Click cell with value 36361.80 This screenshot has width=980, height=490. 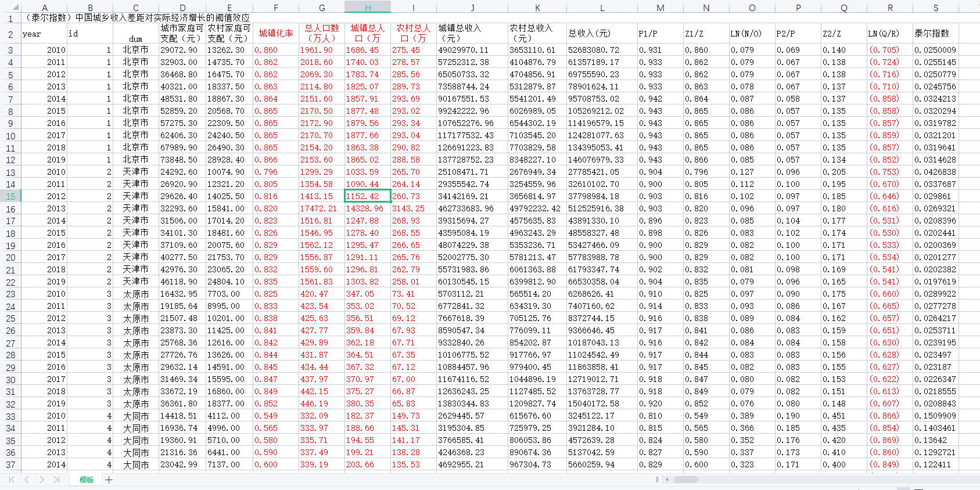coord(182,403)
